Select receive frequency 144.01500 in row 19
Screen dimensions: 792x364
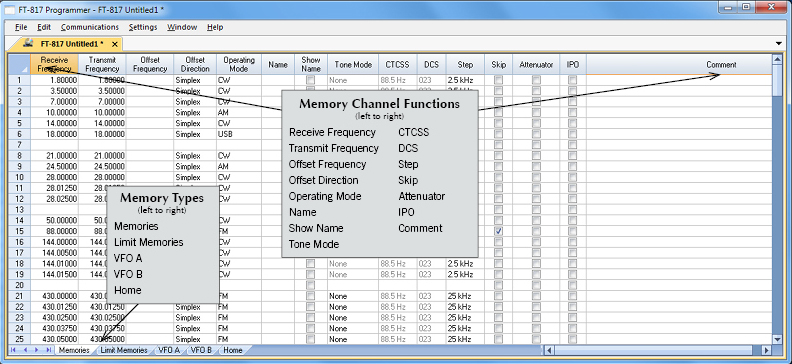click(x=55, y=274)
